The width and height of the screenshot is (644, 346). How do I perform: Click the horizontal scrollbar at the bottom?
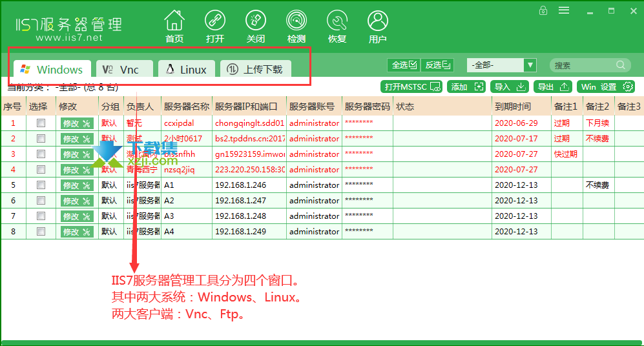(322, 343)
